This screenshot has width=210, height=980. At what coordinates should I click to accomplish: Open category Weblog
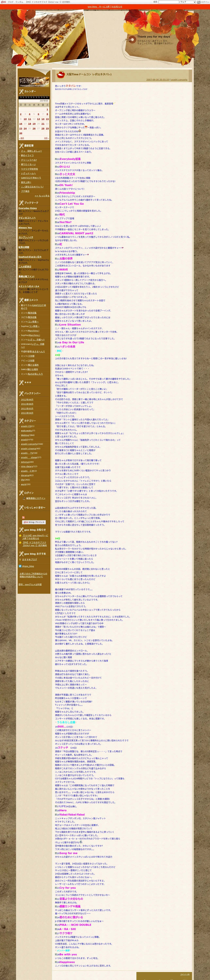25,435
